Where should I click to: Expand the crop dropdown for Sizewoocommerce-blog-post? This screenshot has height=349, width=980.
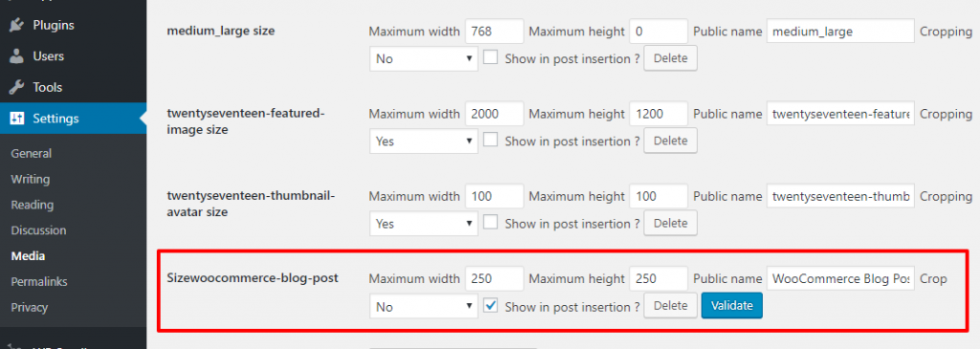coord(424,307)
